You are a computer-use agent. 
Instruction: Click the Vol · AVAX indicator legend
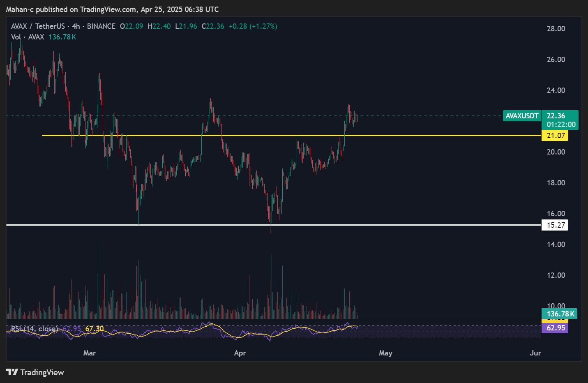pos(28,37)
